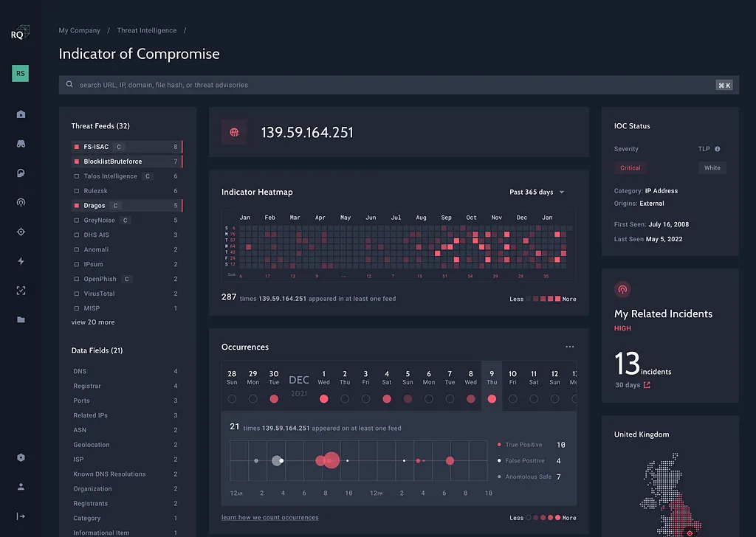Uncheck the FS-ISAC threat feed
This screenshot has width=756, height=537.
tap(77, 147)
